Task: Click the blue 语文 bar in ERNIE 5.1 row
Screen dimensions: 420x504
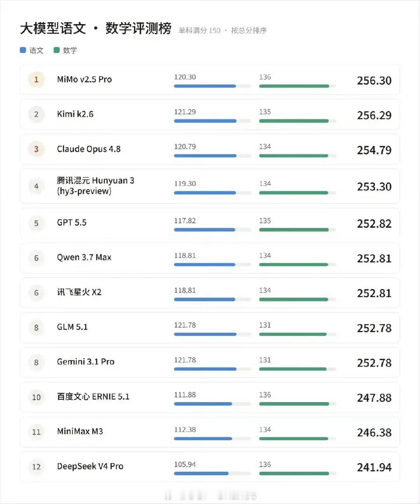Action: click(203, 404)
